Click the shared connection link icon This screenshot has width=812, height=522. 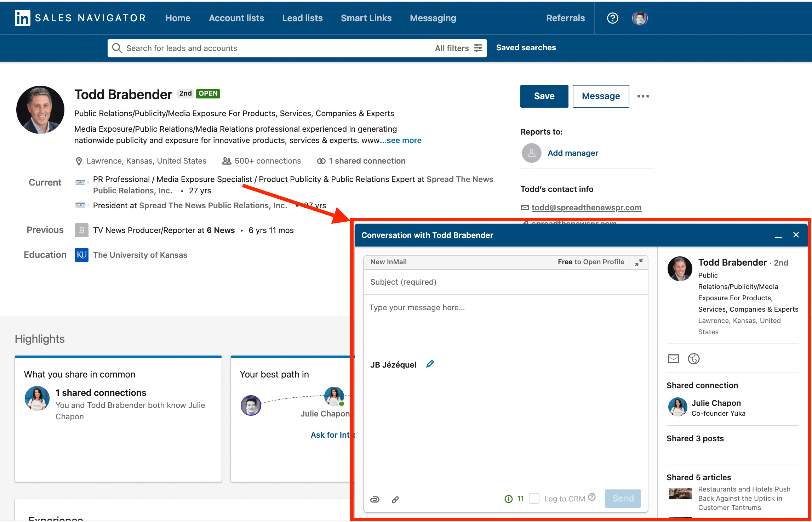coord(321,161)
